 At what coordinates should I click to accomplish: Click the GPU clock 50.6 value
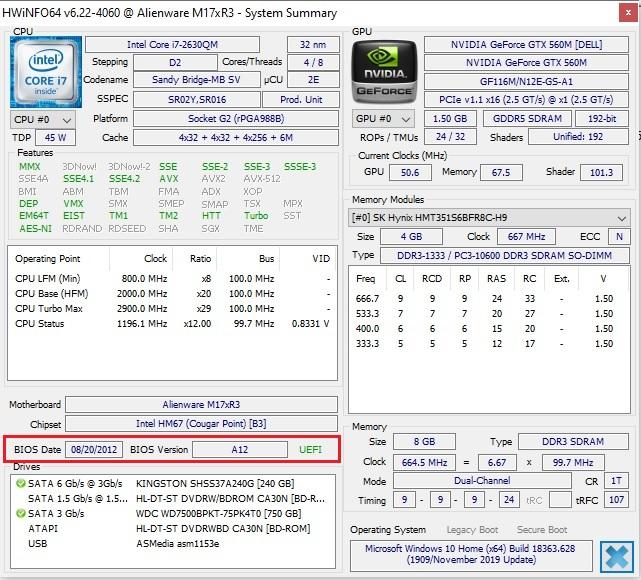pos(410,172)
